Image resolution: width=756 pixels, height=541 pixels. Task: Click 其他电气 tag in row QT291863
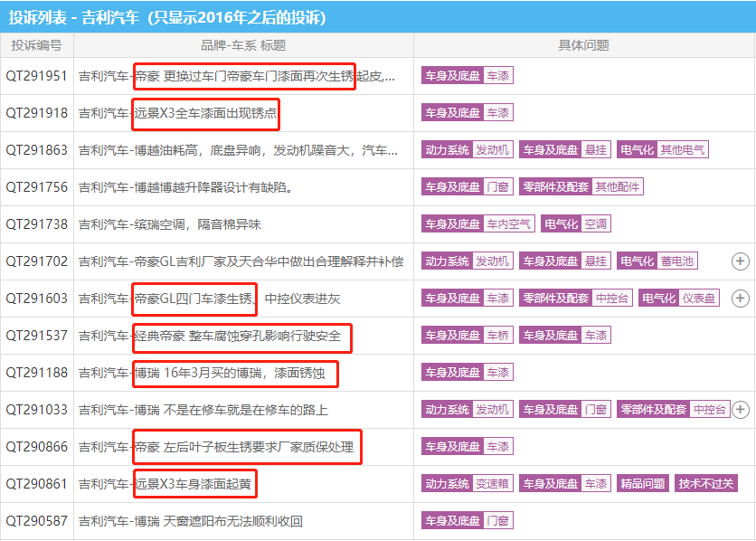(682, 150)
